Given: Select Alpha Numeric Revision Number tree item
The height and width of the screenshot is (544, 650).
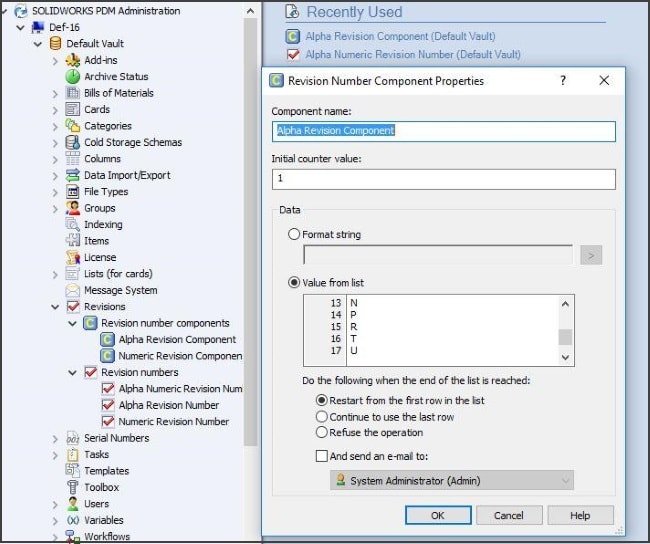Looking at the screenshot, I should [x=180, y=389].
